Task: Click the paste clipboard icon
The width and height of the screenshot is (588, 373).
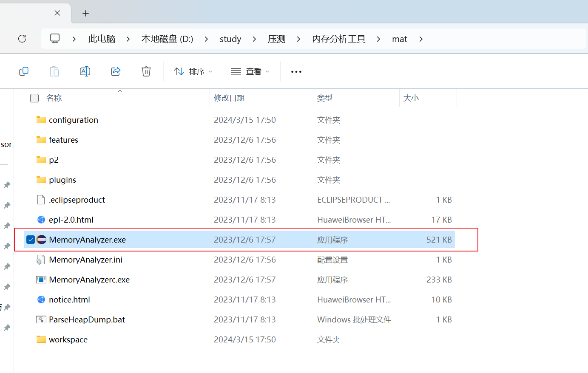Action: pos(54,71)
